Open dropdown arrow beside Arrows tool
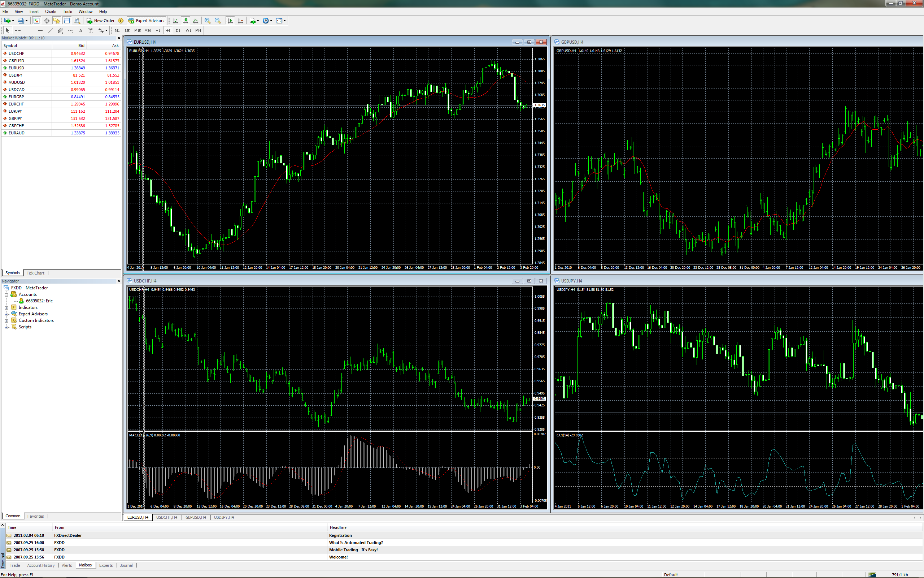924x578 pixels. pos(106,30)
